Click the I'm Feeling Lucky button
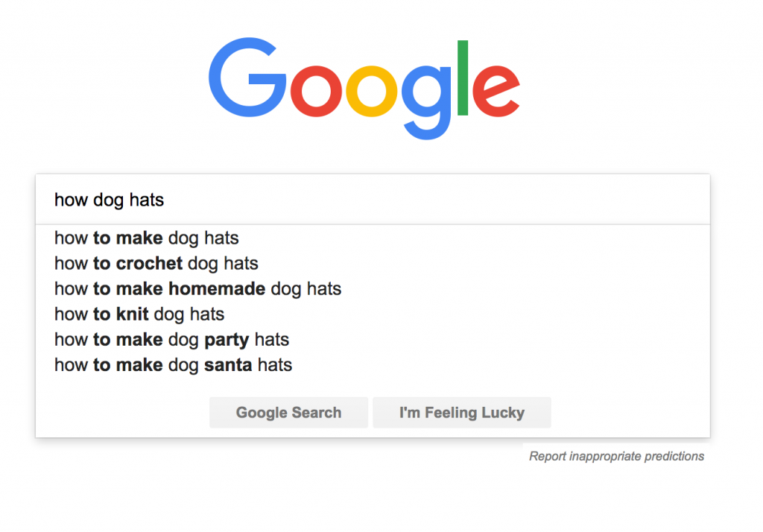The width and height of the screenshot is (763, 532). click(462, 412)
